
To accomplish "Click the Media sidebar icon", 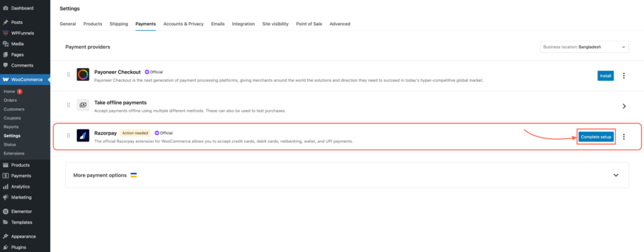I will (x=6, y=44).
